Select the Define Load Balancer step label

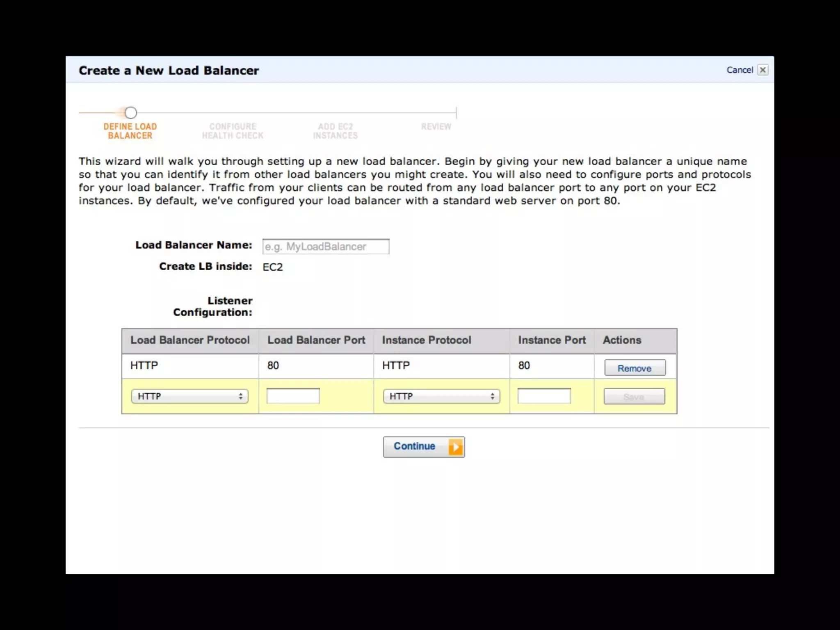(x=130, y=131)
